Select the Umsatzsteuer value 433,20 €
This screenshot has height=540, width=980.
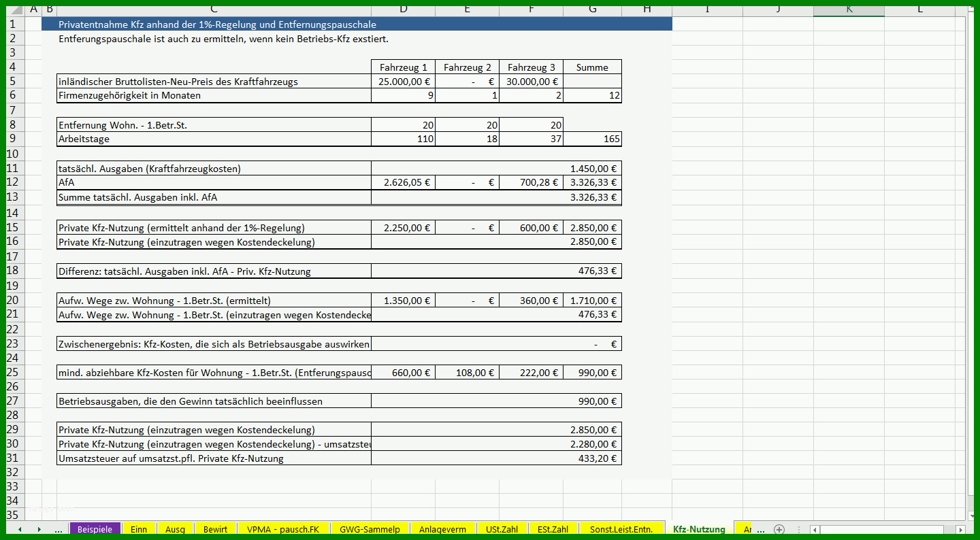[x=496, y=458]
